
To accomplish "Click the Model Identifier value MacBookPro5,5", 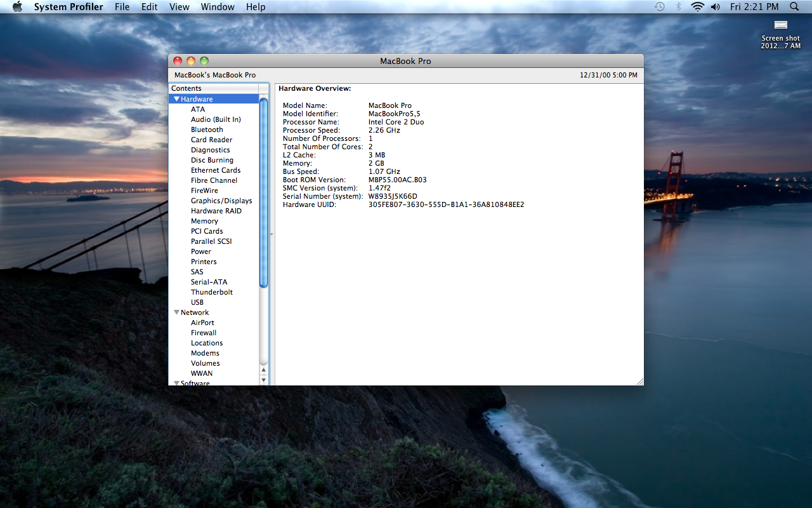I will point(394,114).
